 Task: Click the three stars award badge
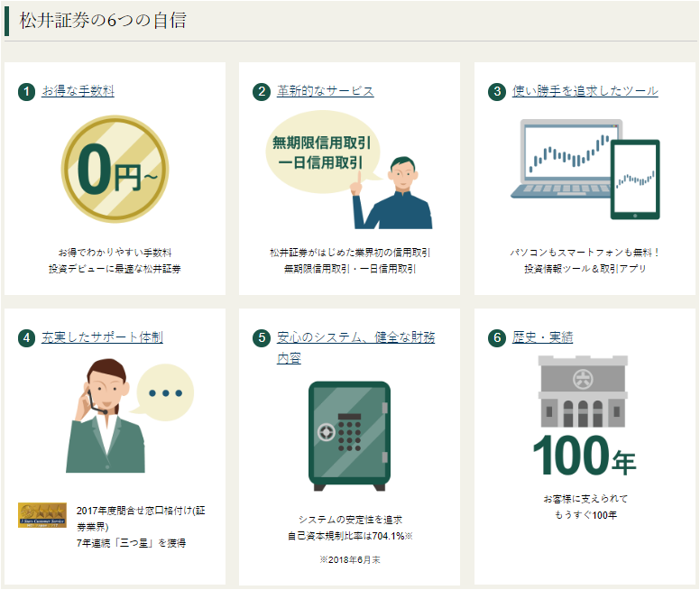(42, 515)
